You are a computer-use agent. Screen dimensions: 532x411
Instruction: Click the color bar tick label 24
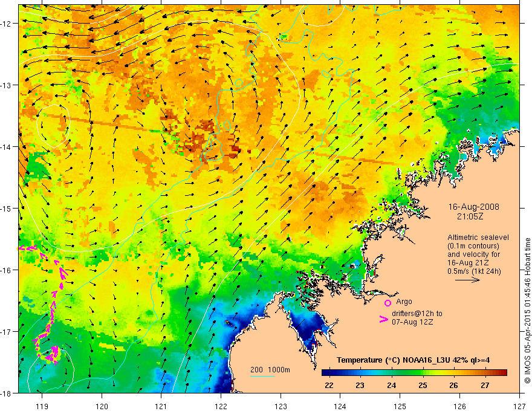click(x=391, y=386)
